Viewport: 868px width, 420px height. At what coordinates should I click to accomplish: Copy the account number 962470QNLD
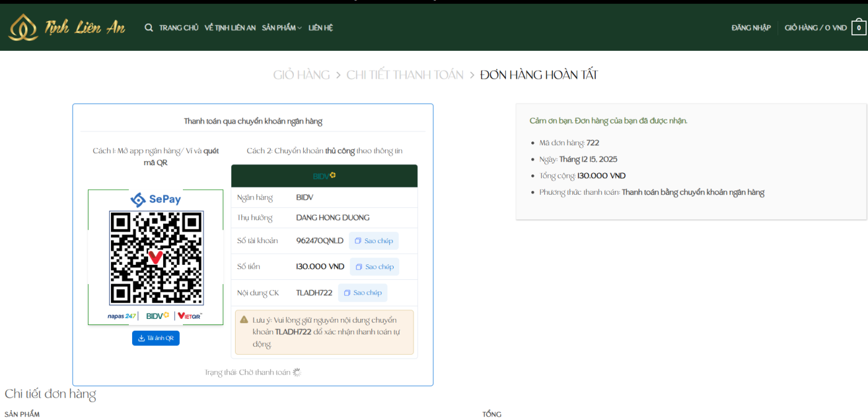tap(374, 241)
